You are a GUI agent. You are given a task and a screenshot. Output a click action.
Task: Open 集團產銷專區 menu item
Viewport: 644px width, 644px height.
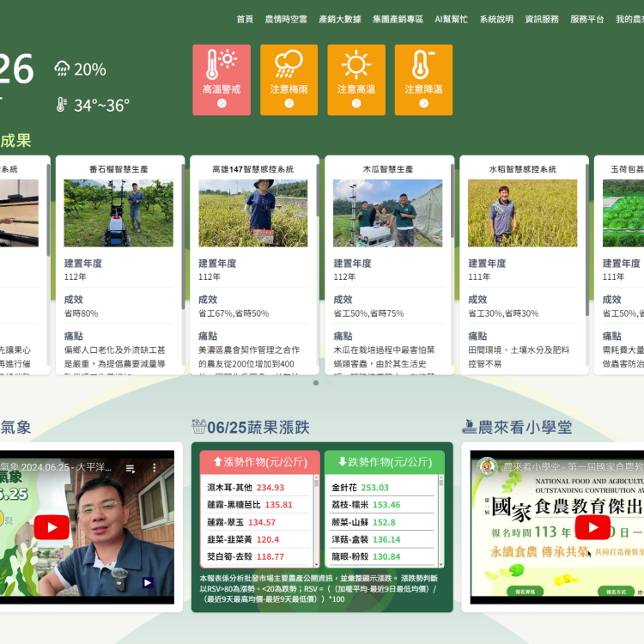pyautogui.click(x=398, y=19)
